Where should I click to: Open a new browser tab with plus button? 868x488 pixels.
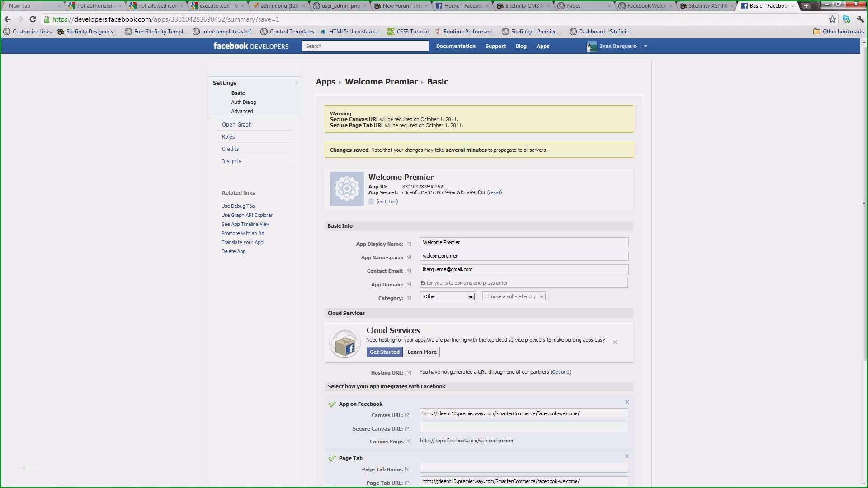click(x=806, y=6)
